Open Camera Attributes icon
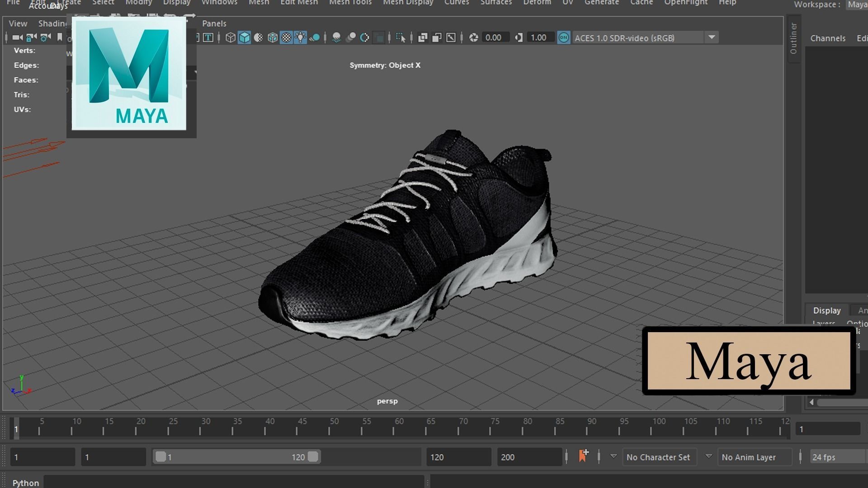This screenshot has width=868, height=488. click(x=45, y=38)
